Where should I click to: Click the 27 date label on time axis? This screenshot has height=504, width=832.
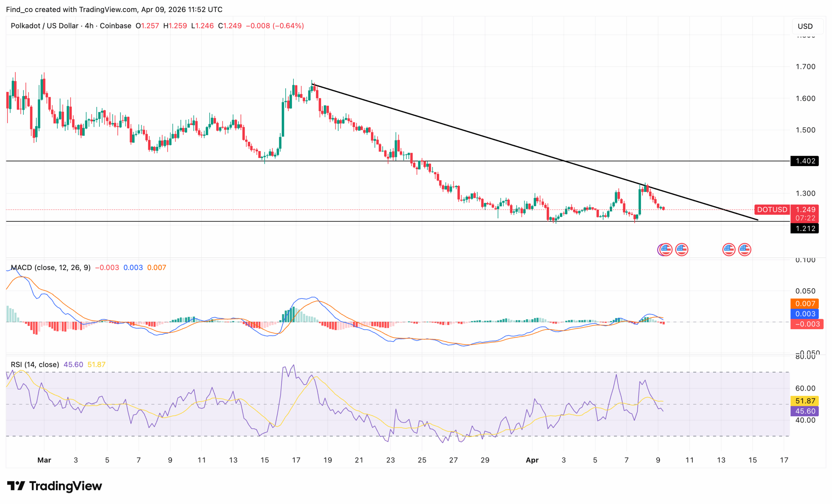tap(453, 460)
